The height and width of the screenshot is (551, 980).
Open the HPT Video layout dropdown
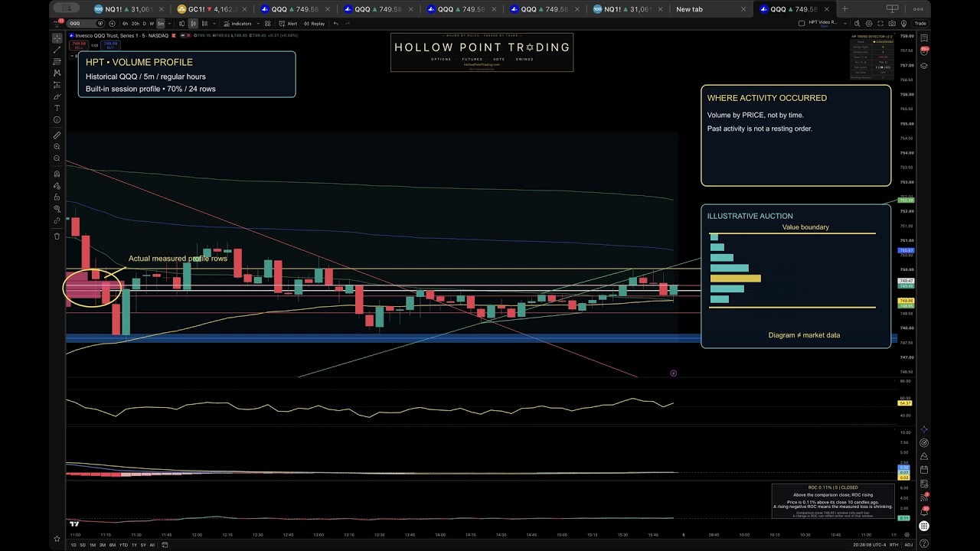click(845, 24)
